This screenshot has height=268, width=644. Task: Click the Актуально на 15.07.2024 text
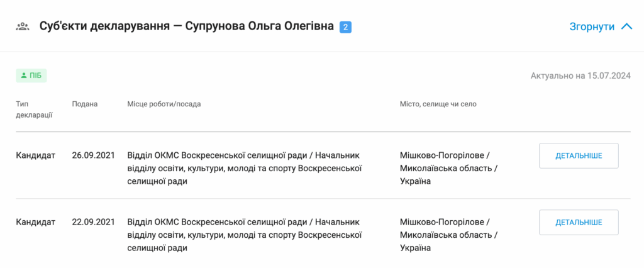[580, 76]
